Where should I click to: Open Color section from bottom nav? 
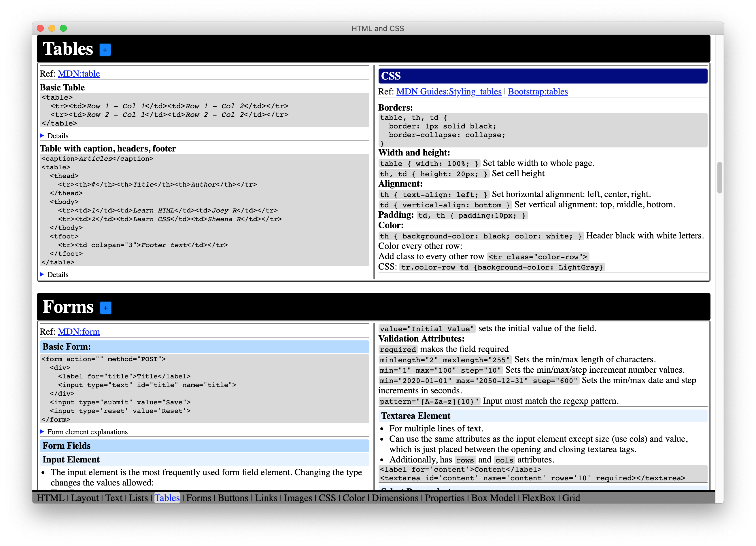(x=354, y=498)
